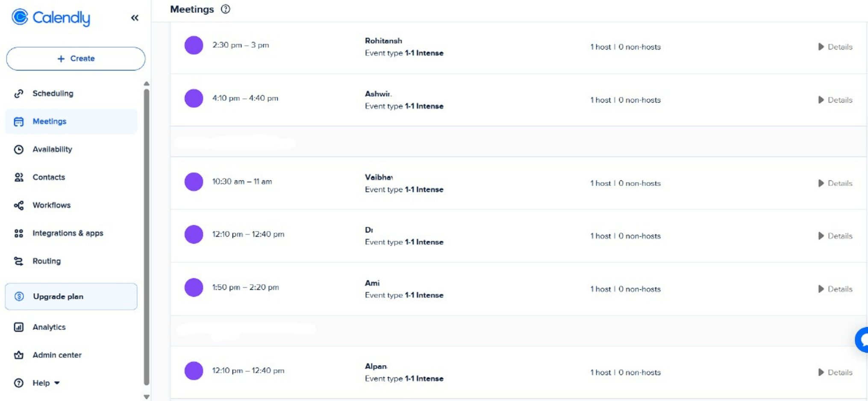Image resolution: width=868 pixels, height=401 pixels.
Task: Expand Details for Rohitansh meeting
Action: click(835, 47)
